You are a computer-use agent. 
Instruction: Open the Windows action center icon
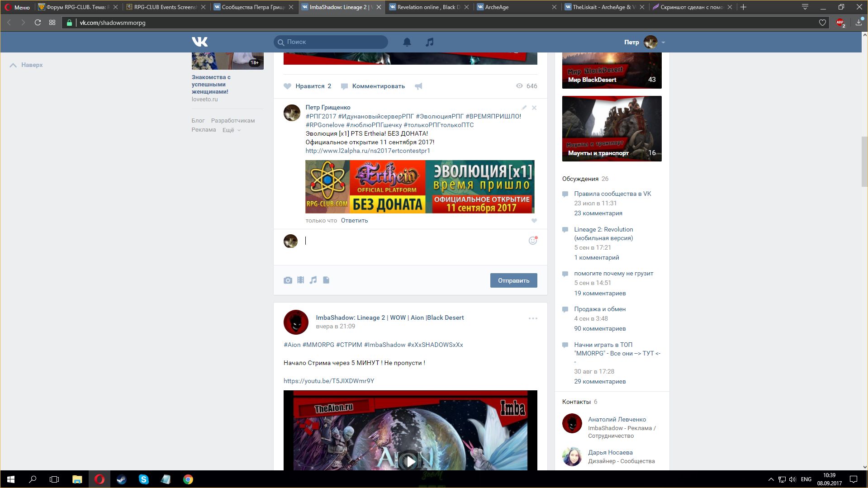[x=854, y=479]
